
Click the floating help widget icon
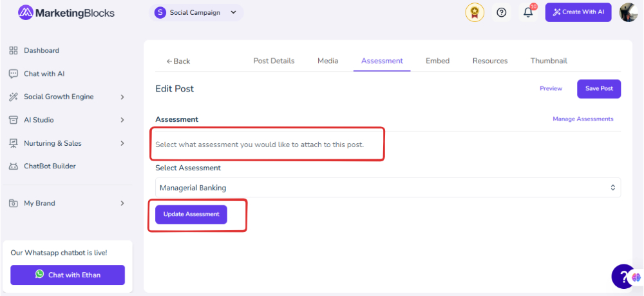(624, 276)
